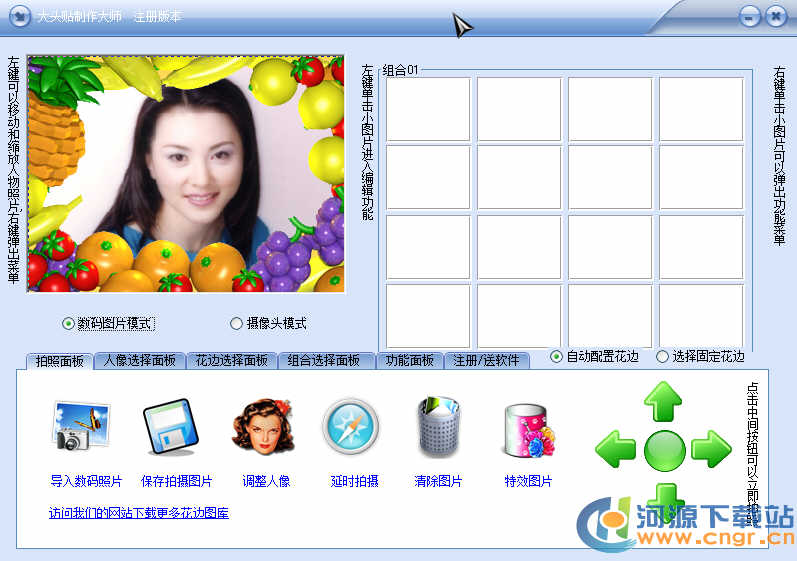This screenshot has height=561, width=797.
Task: Open the 组合选择面板 tab
Action: point(324,361)
